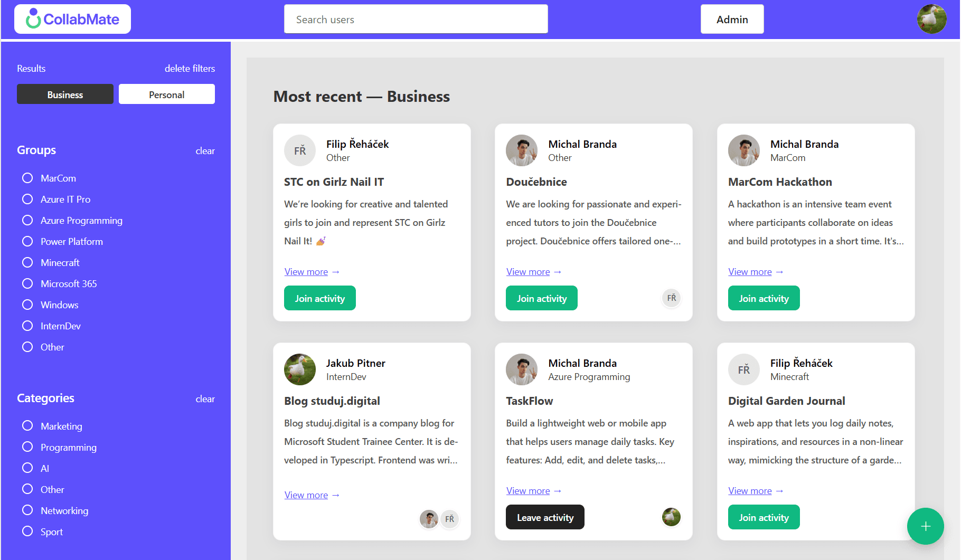Click FR avatar on Digital Garden Journal card

pyautogui.click(x=743, y=369)
